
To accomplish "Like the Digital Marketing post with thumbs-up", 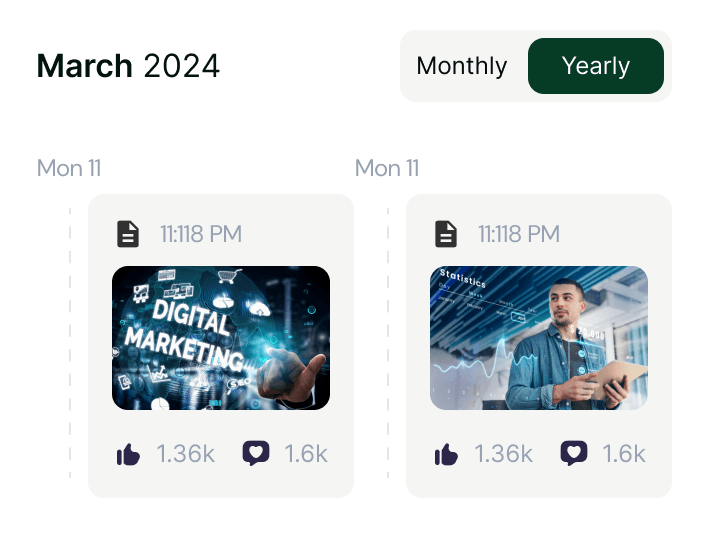I will point(128,455).
